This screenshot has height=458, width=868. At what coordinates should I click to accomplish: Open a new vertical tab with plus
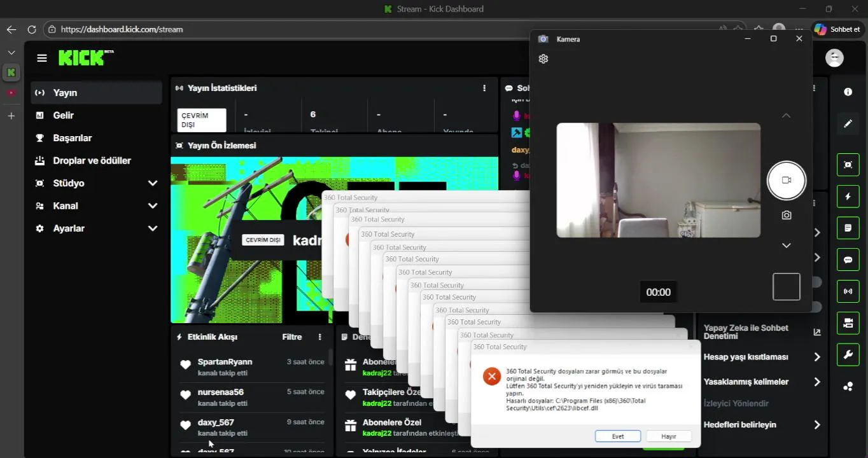tap(11, 116)
